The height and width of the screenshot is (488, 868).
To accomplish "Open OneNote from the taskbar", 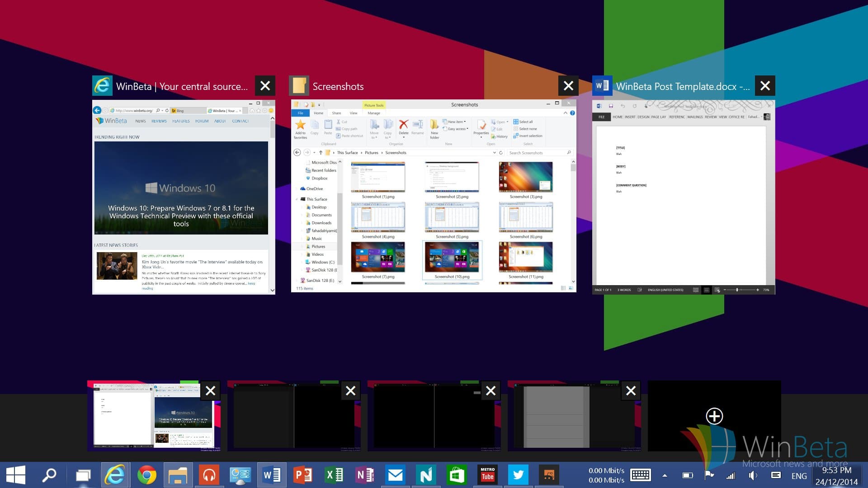I will point(365,475).
